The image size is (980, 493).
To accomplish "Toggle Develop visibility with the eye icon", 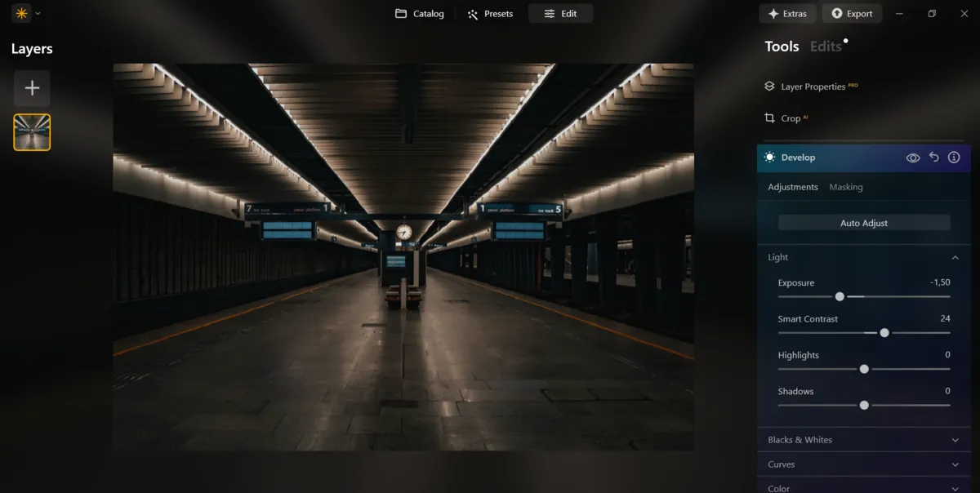I will tap(914, 157).
